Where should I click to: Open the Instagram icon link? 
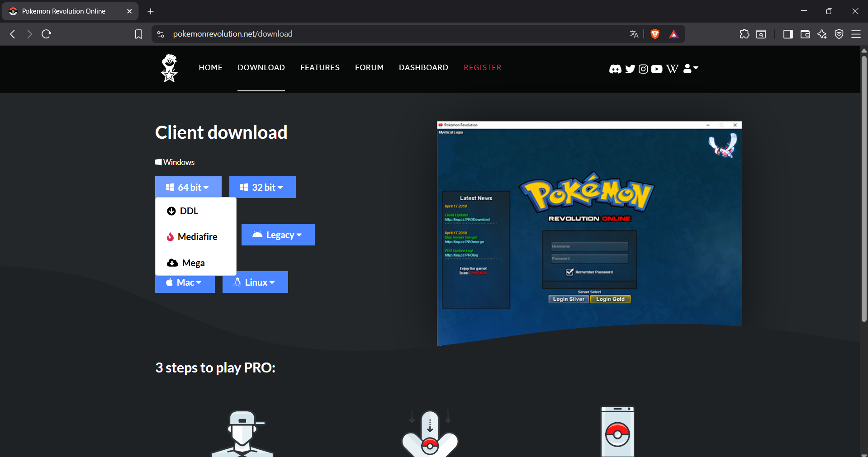[643, 69]
